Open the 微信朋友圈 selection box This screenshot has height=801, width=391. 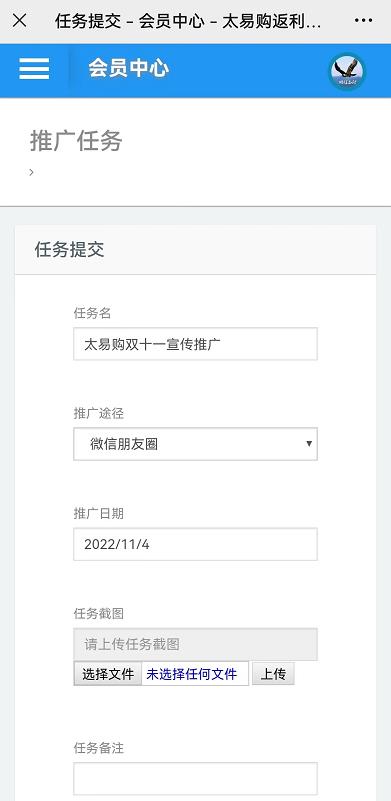click(x=195, y=444)
